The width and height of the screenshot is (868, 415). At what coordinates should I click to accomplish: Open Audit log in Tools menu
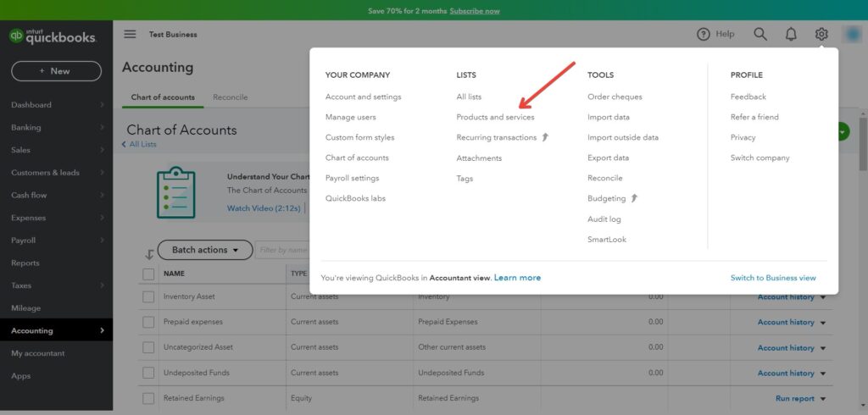(x=604, y=219)
